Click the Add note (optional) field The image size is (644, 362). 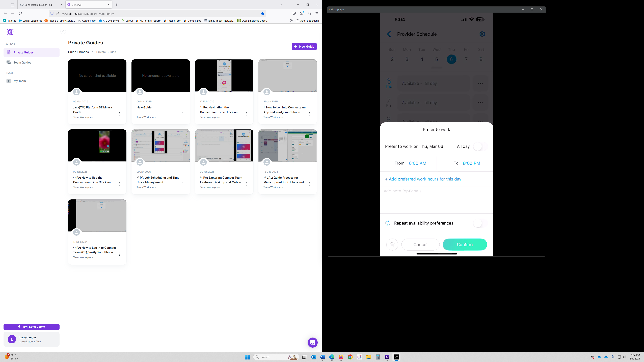click(x=436, y=200)
